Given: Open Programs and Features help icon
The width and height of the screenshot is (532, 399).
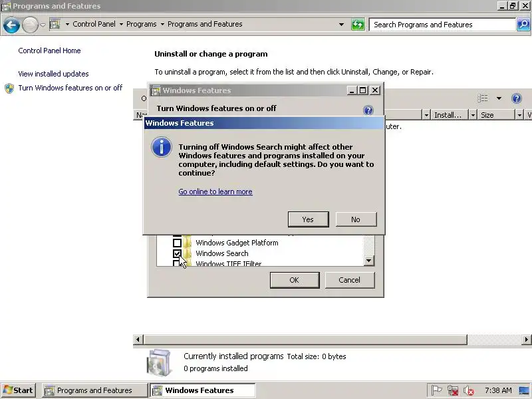Looking at the screenshot, I should 517,98.
